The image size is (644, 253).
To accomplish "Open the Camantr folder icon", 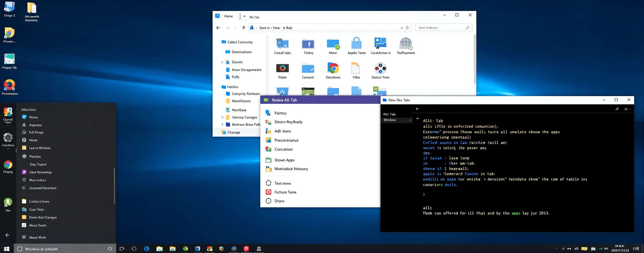I will pos(308,68).
